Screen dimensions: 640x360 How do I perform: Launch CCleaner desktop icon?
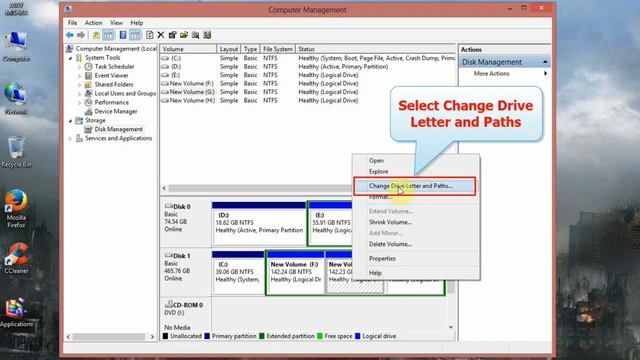16,258
